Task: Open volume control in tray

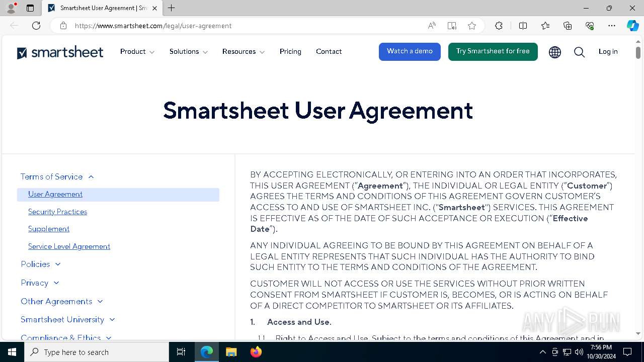Action: pos(579,352)
